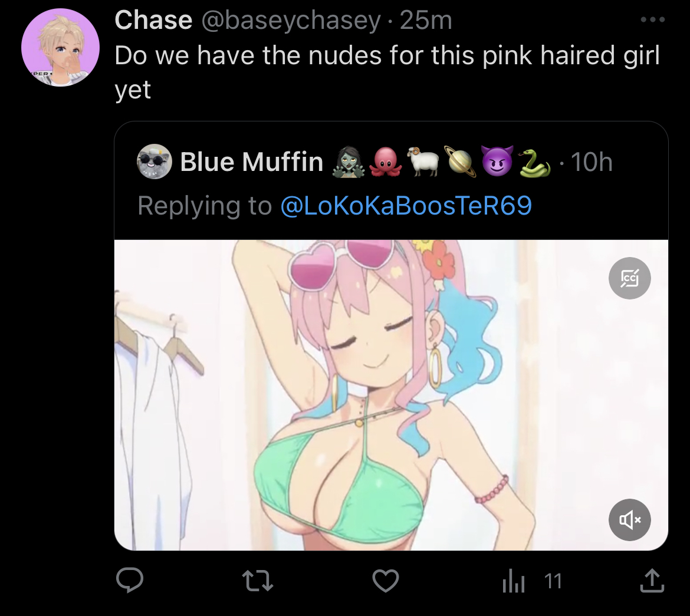Image resolution: width=690 pixels, height=616 pixels.
Task: Retweet this post using repost icon
Action: click(258, 581)
